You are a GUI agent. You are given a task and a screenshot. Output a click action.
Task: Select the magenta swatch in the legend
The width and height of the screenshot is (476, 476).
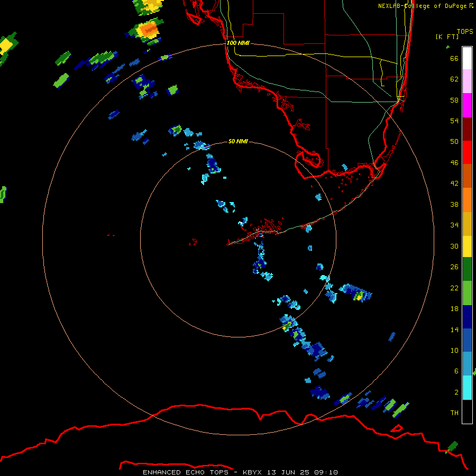click(467, 105)
